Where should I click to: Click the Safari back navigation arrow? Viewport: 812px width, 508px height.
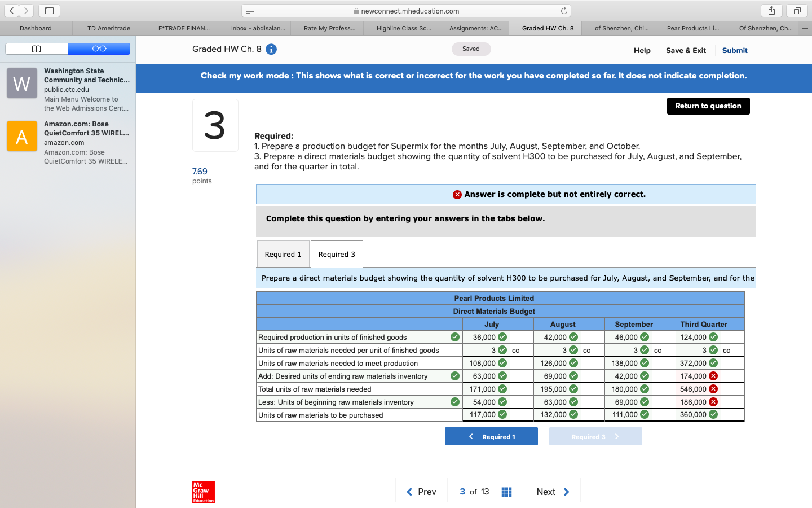point(11,10)
